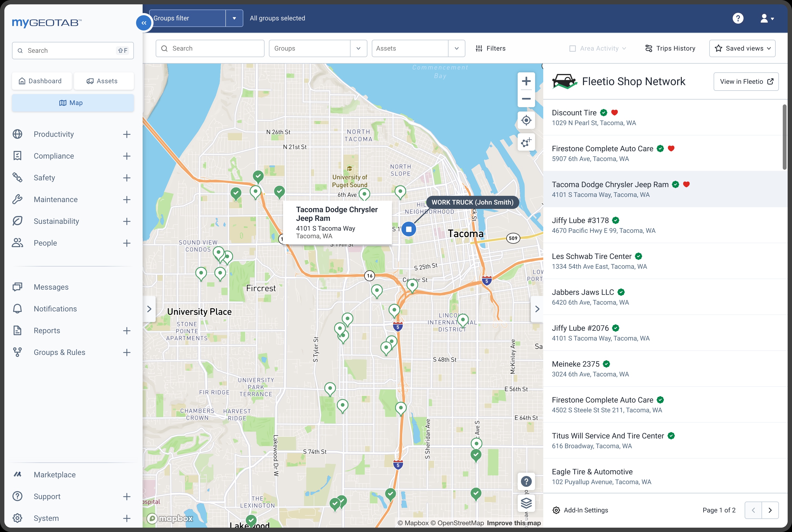Click the Productivity sidebar icon
This screenshot has height=532, width=792.
pyautogui.click(x=17, y=134)
